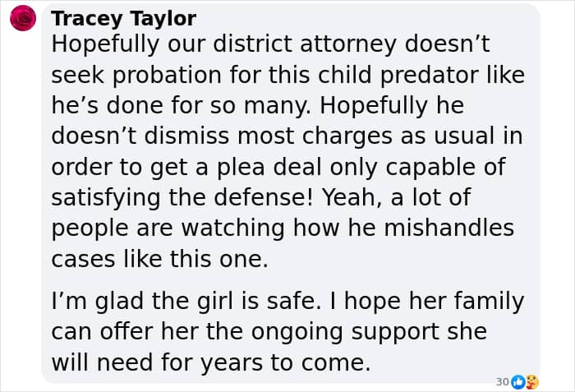
Task: Click the words 'her family' in the second paragraph
Action: pos(467,302)
